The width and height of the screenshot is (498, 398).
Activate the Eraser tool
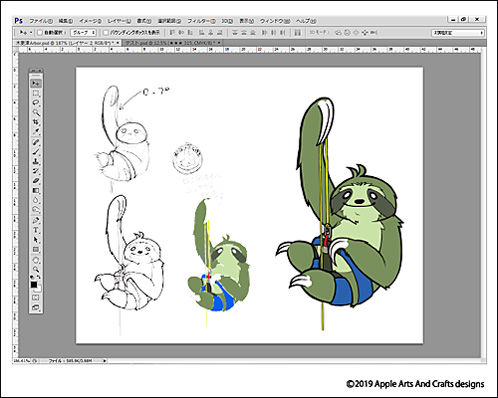point(36,181)
